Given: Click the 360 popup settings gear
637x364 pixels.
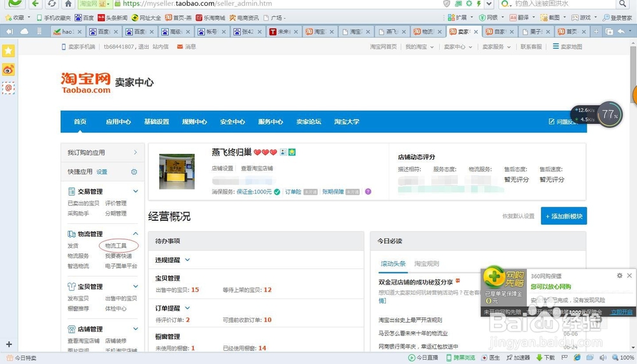Looking at the screenshot, I should (x=620, y=276).
